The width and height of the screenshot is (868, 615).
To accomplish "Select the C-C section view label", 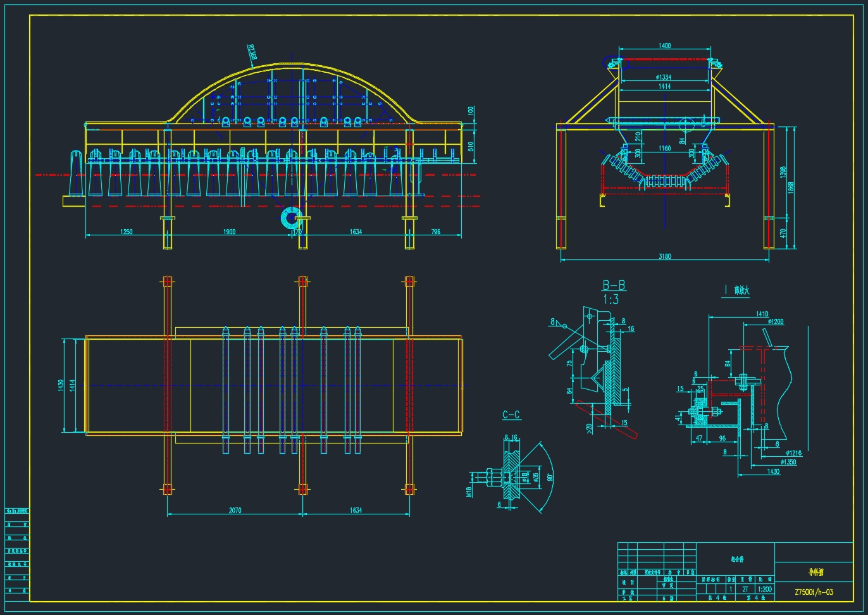I will 511,415.
